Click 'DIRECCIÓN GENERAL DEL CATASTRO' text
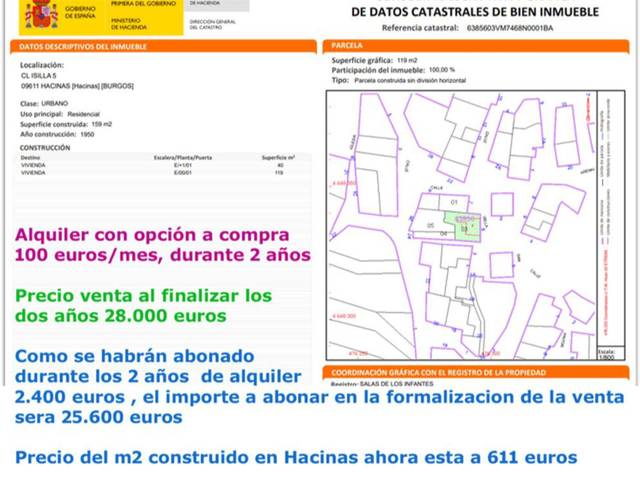This screenshot has width=640, height=479. tap(213, 24)
